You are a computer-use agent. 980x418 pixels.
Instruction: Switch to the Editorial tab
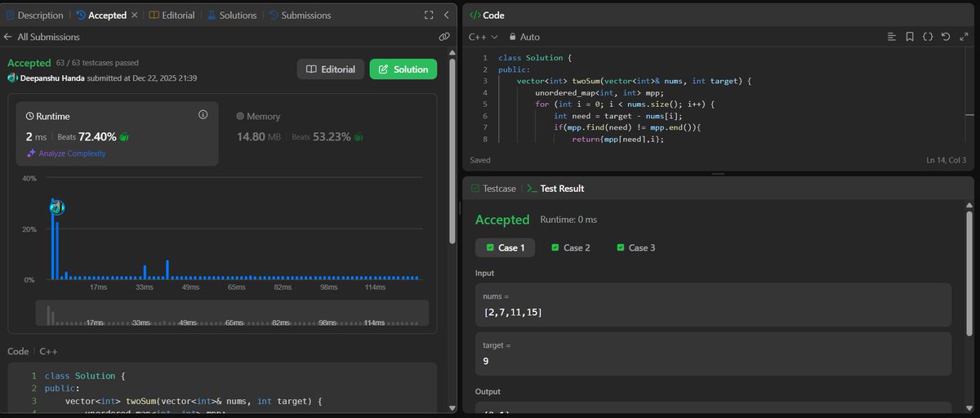(171, 15)
